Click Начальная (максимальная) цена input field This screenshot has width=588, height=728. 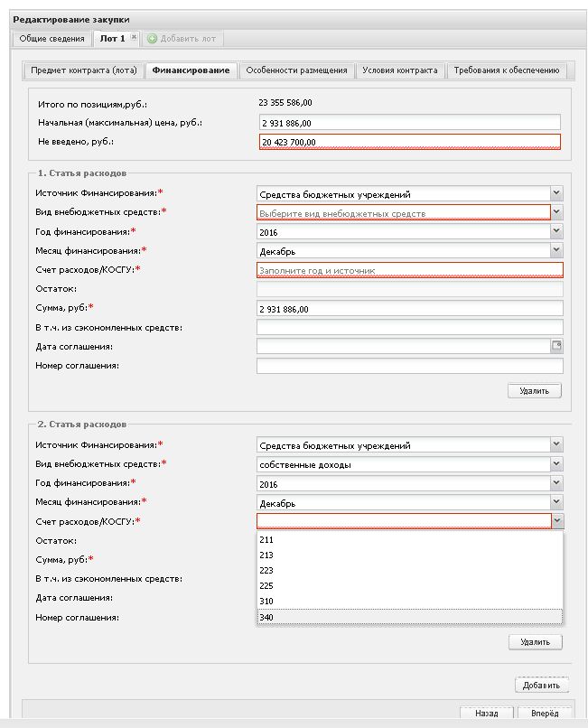(x=410, y=123)
